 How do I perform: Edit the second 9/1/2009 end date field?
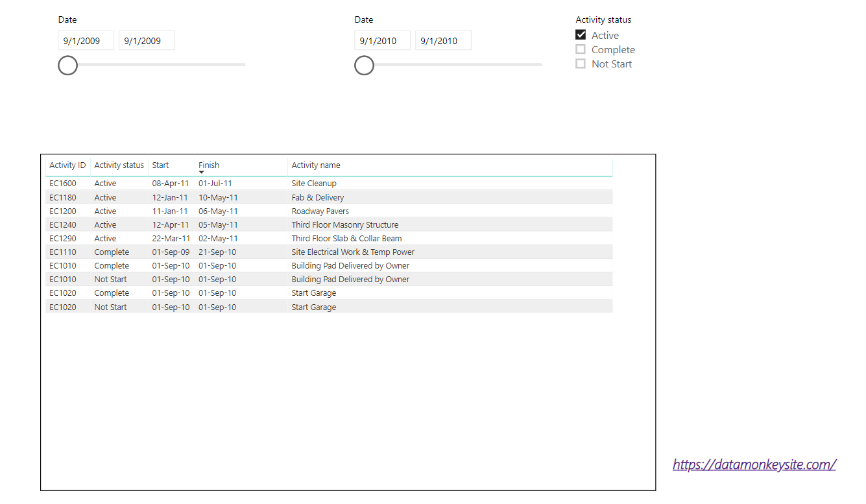click(147, 41)
